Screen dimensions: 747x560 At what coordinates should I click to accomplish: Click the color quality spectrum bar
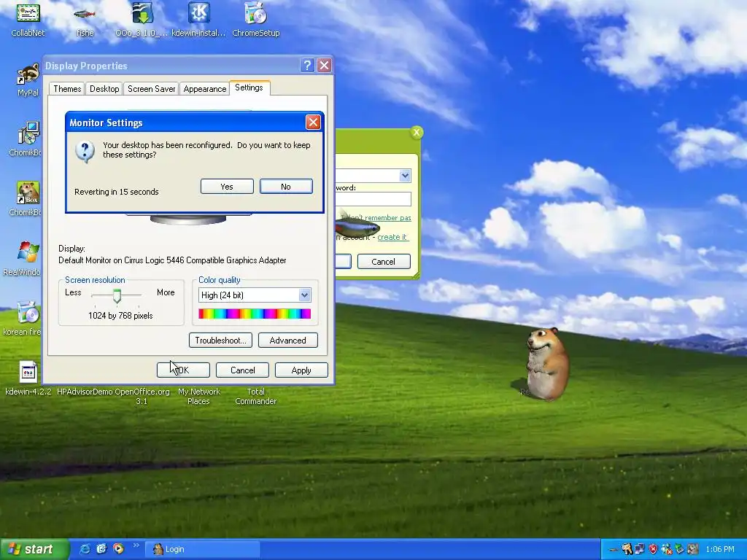tap(255, 314)
